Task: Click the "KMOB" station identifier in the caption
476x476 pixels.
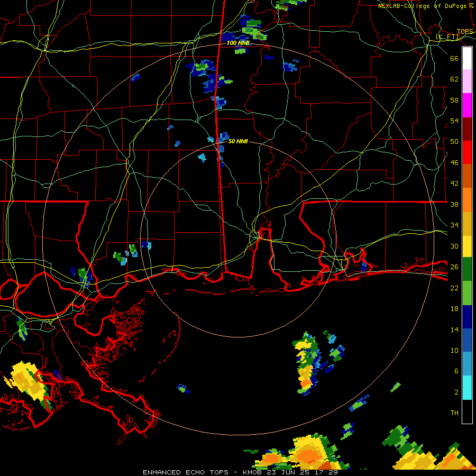Action: point(252,472)
